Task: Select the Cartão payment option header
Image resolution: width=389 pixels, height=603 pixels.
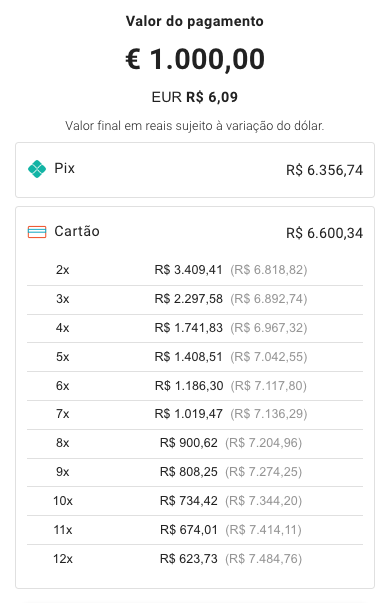Action: [195, 232]
